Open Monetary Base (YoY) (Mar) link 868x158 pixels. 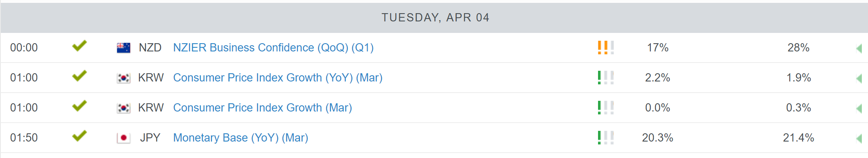(241, 138)
